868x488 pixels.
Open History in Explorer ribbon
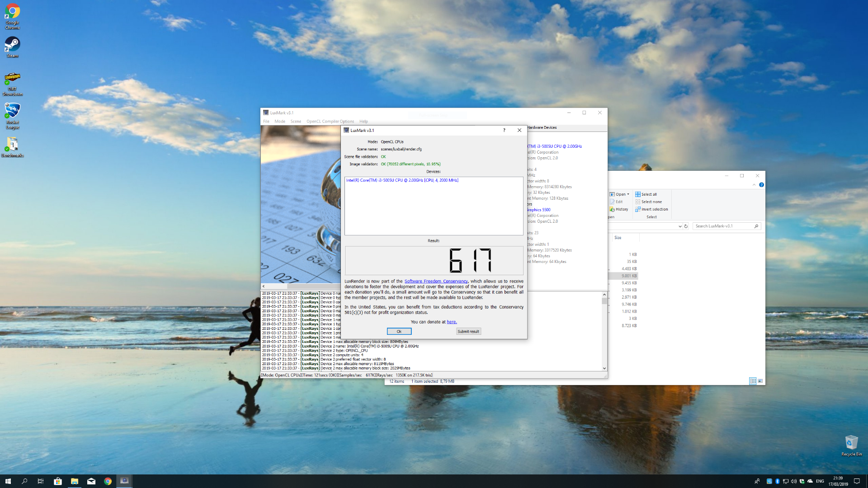pyautogui.click(x=619, y=209)
